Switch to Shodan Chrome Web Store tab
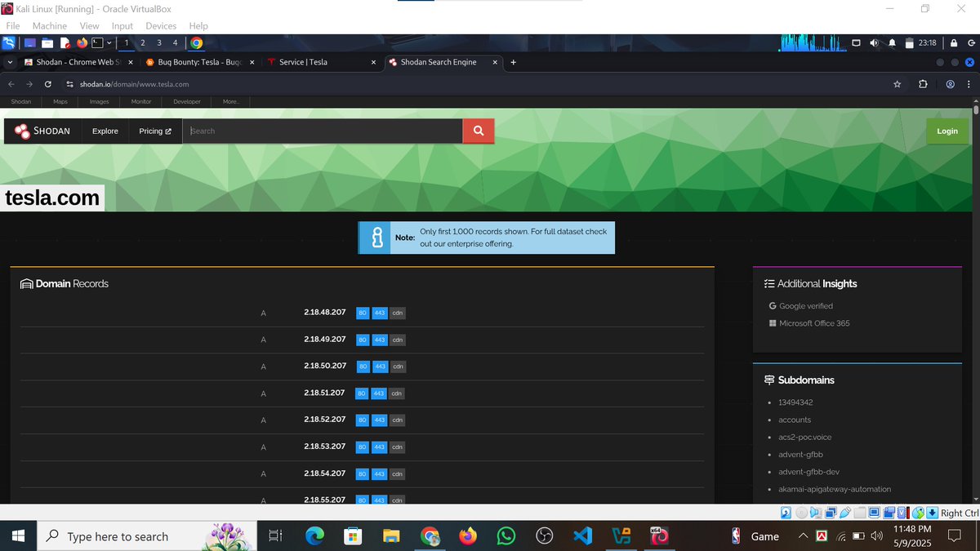The height and width of the screenshot is (551, 980). click(78, 62)
